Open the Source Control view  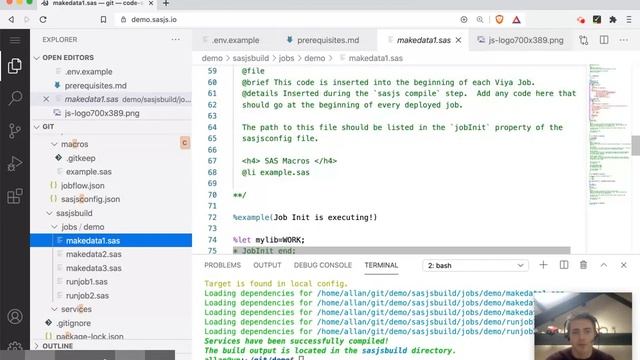(15, 131)
